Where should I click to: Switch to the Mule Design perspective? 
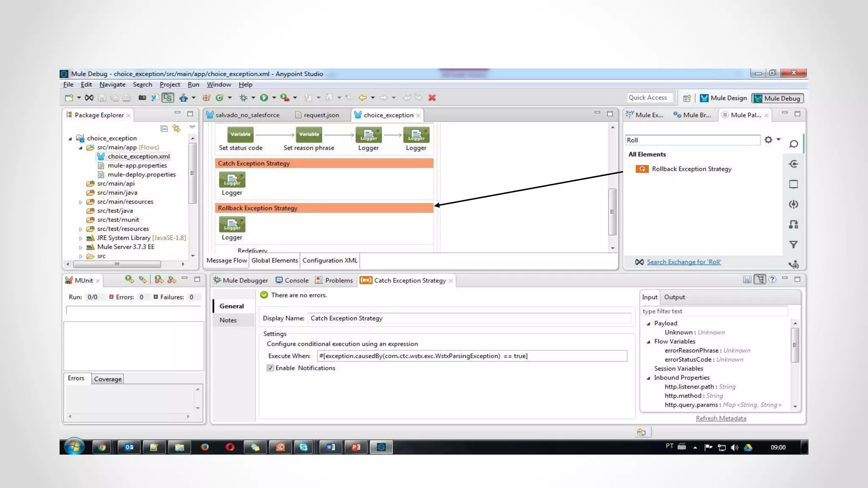pos(723,98)
